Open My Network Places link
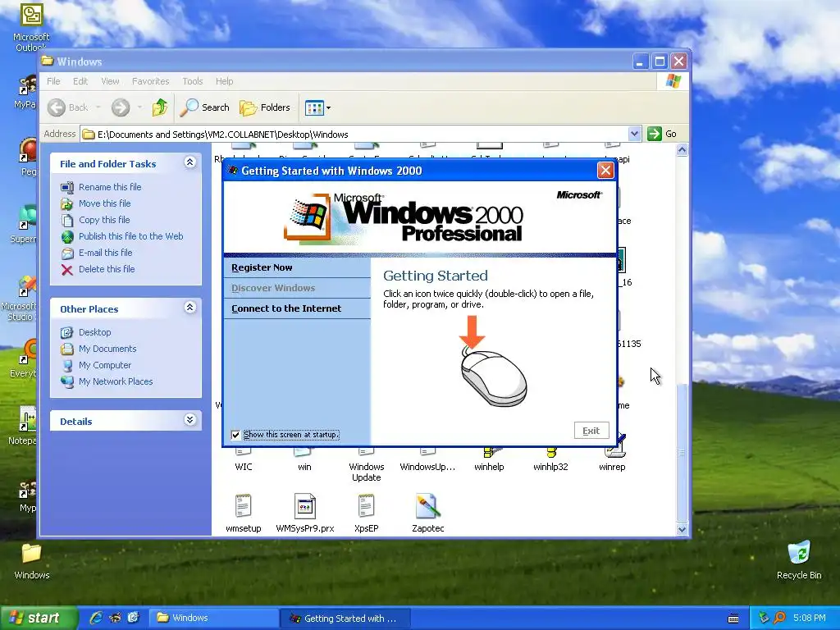 point(116,381)
